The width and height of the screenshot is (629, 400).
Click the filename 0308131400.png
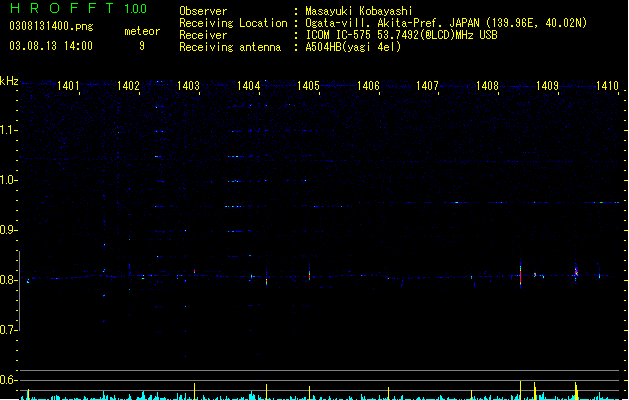click(51, 26)
